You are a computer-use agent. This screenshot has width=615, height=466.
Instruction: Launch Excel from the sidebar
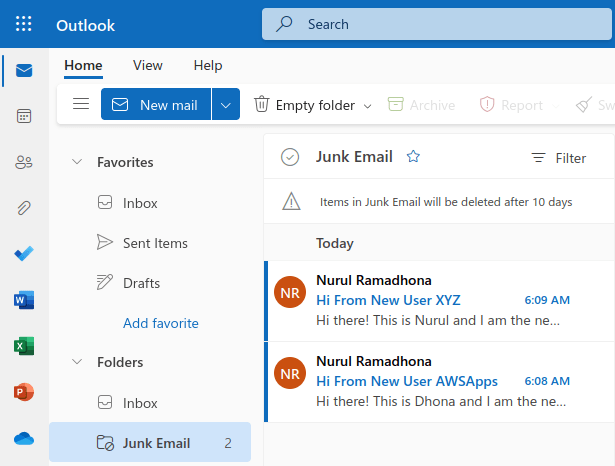[x=24, y=346]
